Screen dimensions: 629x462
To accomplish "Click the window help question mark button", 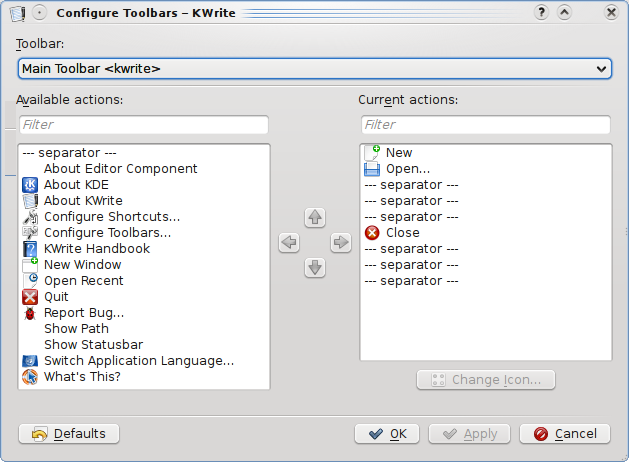I will click(x=542, y=13).
